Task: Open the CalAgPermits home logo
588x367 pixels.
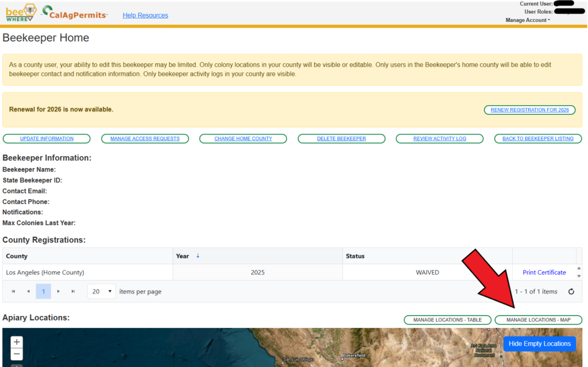Action: point(74,14)
